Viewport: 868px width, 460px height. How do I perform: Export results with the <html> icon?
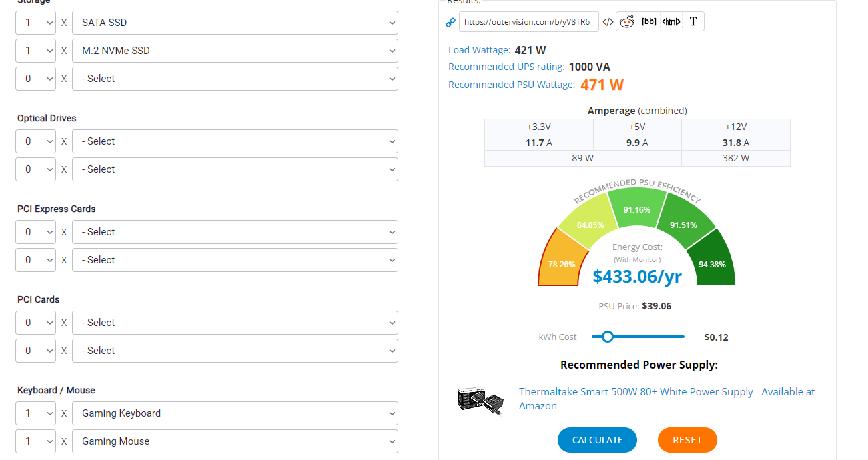671,21
